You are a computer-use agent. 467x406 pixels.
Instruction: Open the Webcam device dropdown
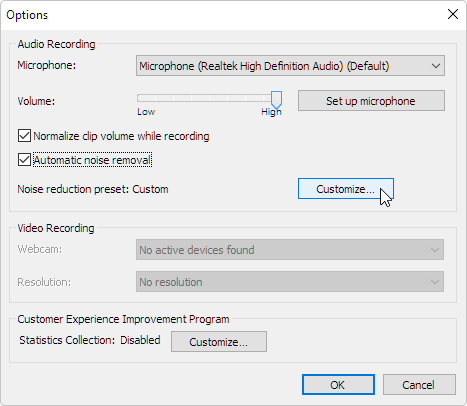pyautogui.click(x=290, y=250)
